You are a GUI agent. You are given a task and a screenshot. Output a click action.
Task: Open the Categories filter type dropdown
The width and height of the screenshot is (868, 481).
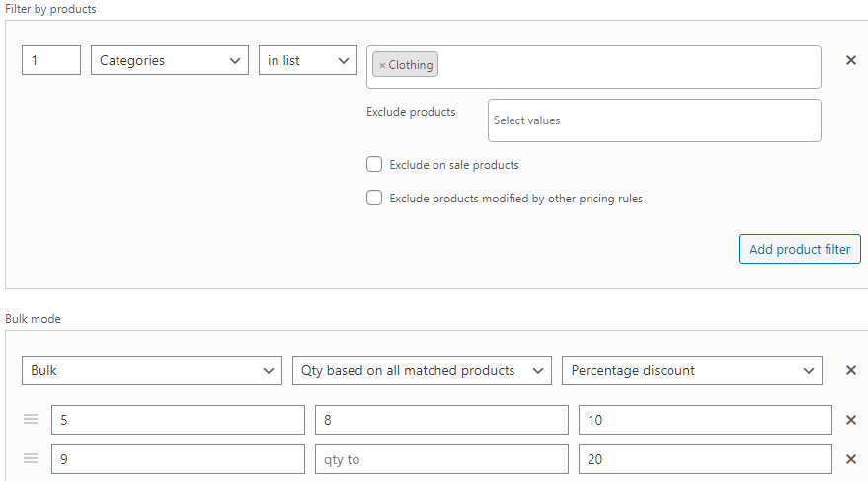tap(170, 60)
